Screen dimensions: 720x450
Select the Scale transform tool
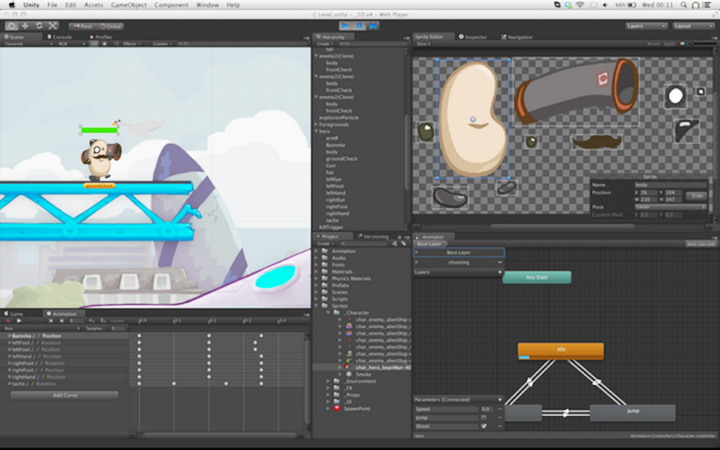(53, 26)
